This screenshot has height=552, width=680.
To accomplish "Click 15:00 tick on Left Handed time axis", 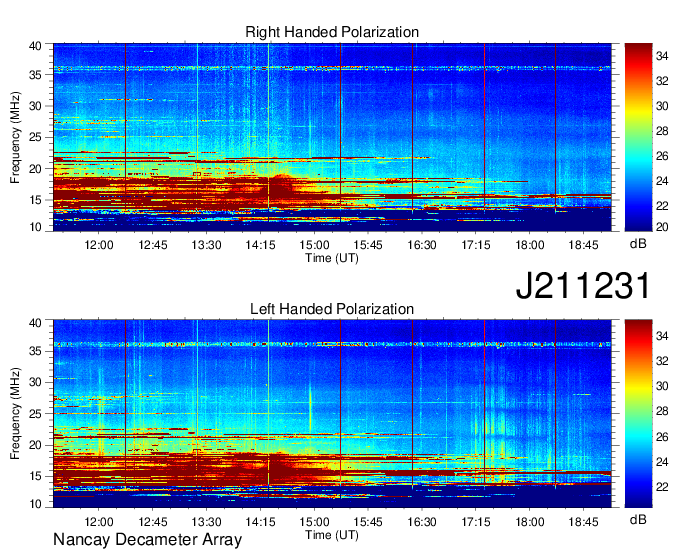I will click(x=314, y=522).
